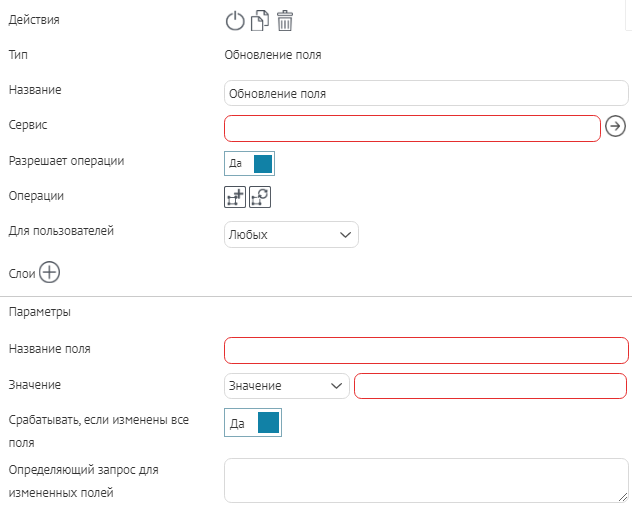Screen dimensions: 632x520
Task: Click the copy action icon
Action: pyautogui.click(x=260, y=21)
